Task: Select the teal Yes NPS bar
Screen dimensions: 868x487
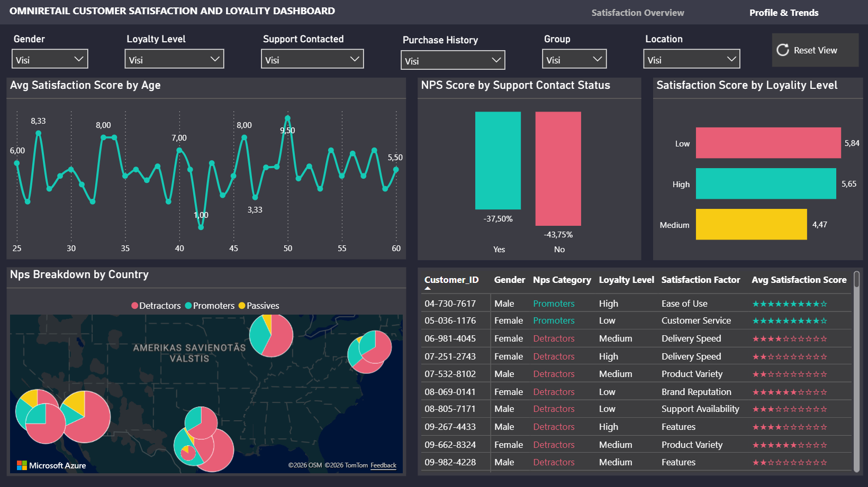Action: point(498,161)
